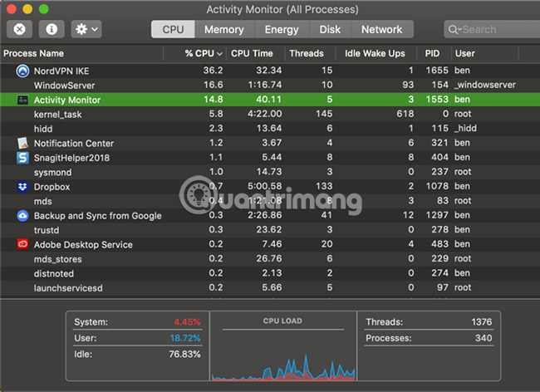The image size is (540, 392).
Task: Select the Activity Monitor process name
Action: 67,100
